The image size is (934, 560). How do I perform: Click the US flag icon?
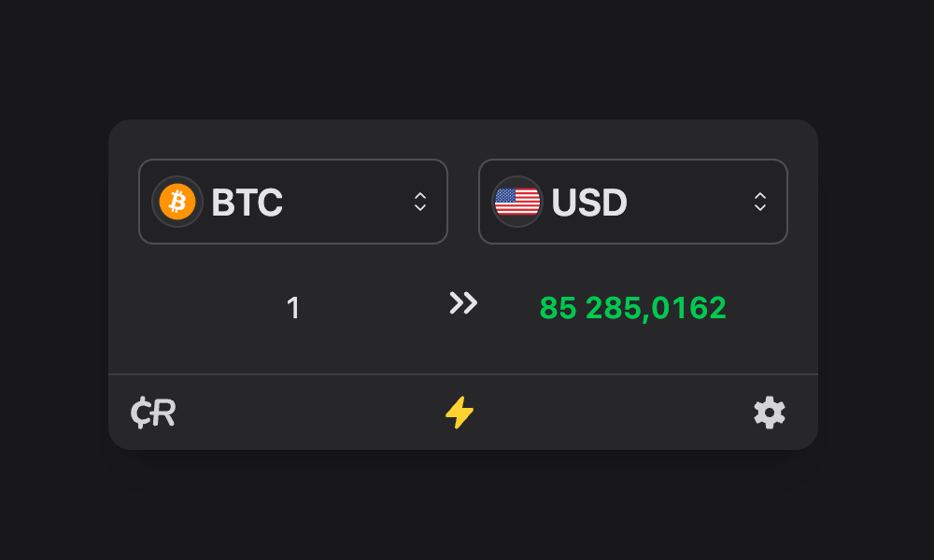[517, 202]
